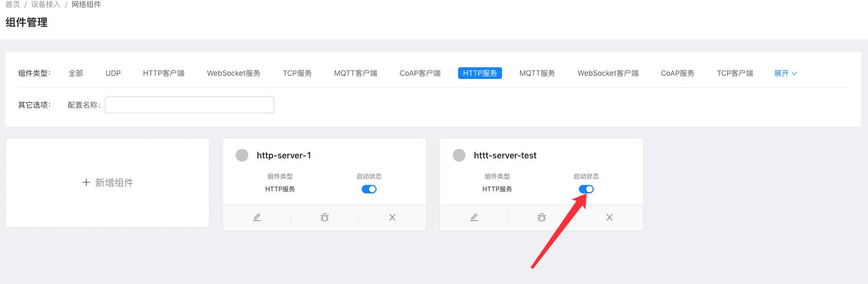Open debug bug icon on httt-server-test card
The width and height of the screenshot is (868, 284).
pos(542,217)
